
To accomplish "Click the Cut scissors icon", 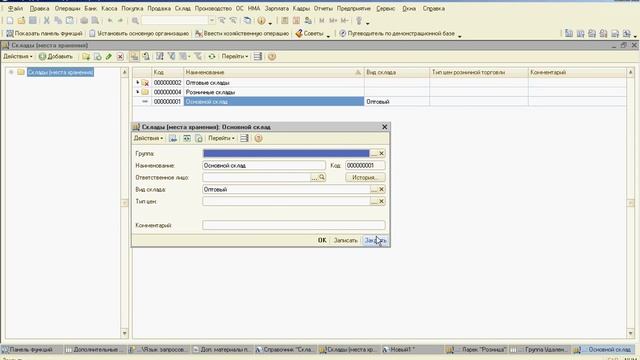I will click(x=47, y=20).
